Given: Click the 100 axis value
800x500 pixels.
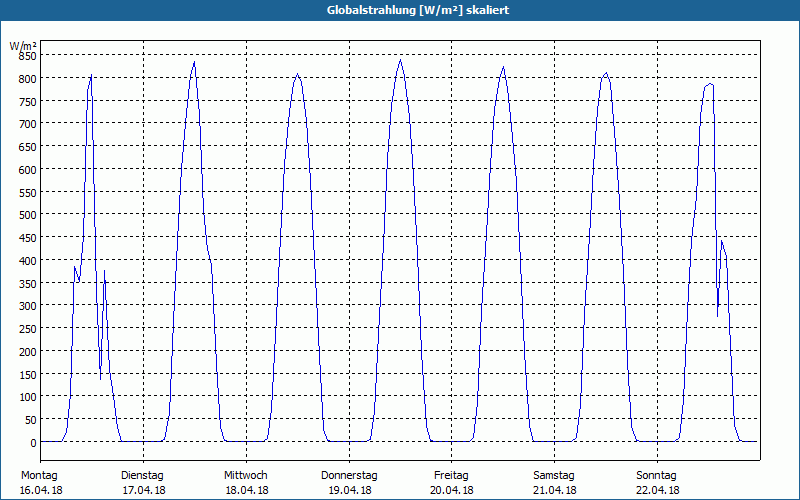Looking at the screenshot, I should (27, 397).
